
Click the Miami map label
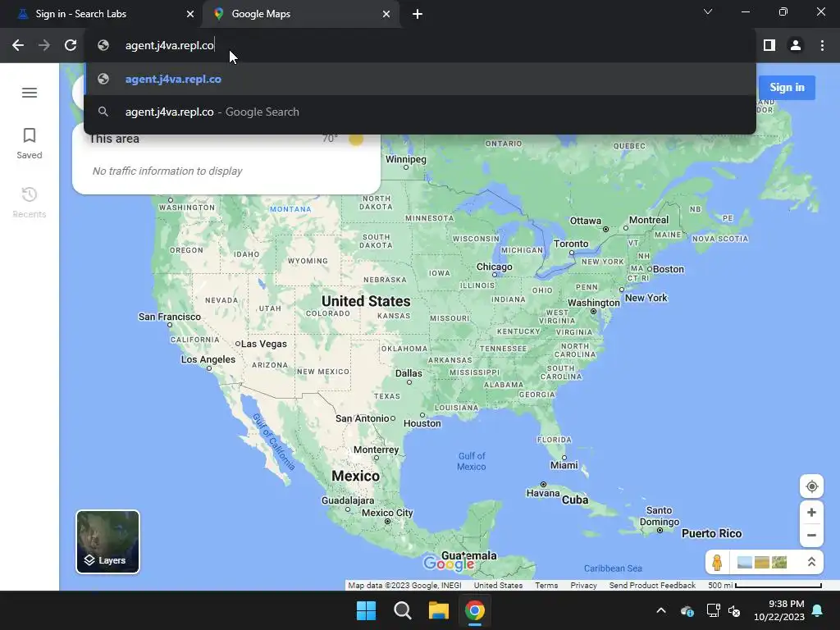click(x=564, y=465)
